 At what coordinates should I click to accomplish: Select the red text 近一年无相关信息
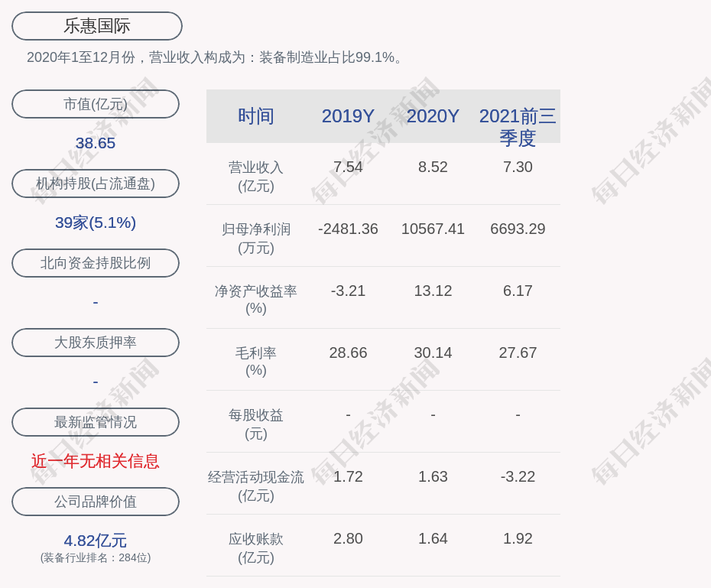pyautogui.click(x=96, y=461)
